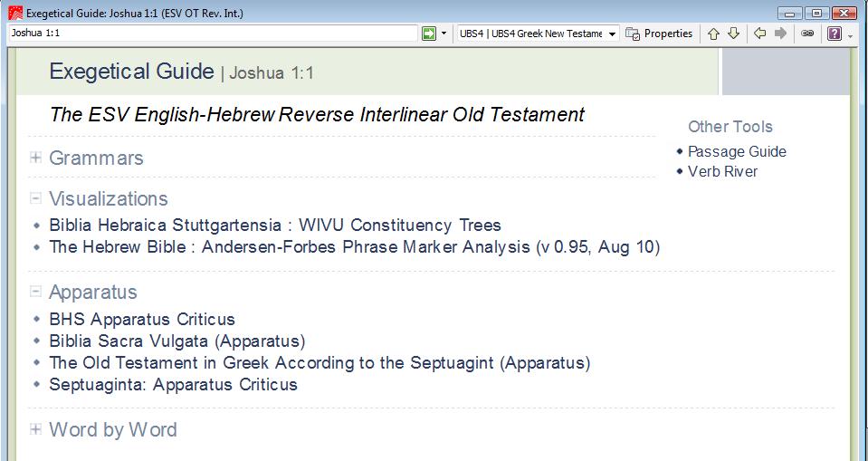868x461 pixels.
Task: Open Biblia Hebraica Stuttgartensia WIVU Constituency Trees
Action: point(275,225)
